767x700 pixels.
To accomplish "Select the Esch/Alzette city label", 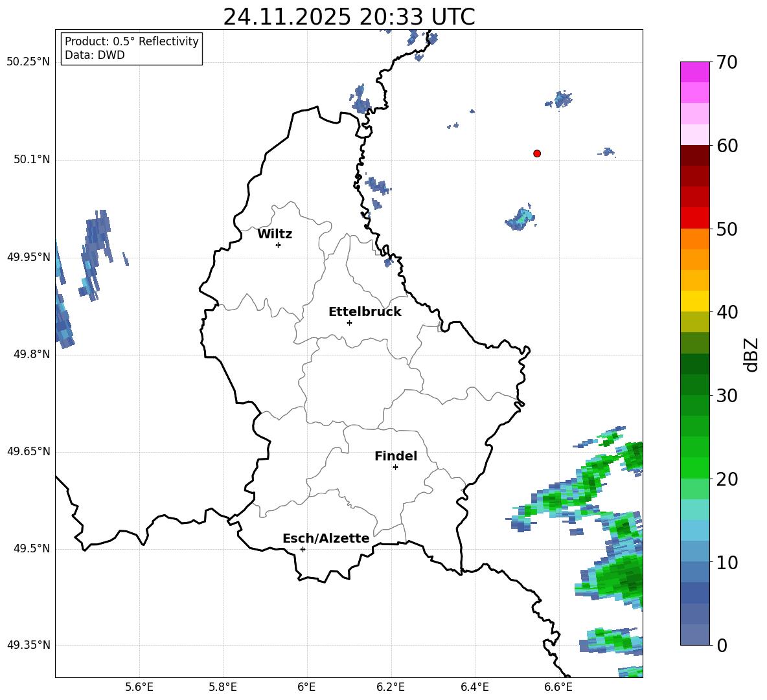I will tap(326, 538).
